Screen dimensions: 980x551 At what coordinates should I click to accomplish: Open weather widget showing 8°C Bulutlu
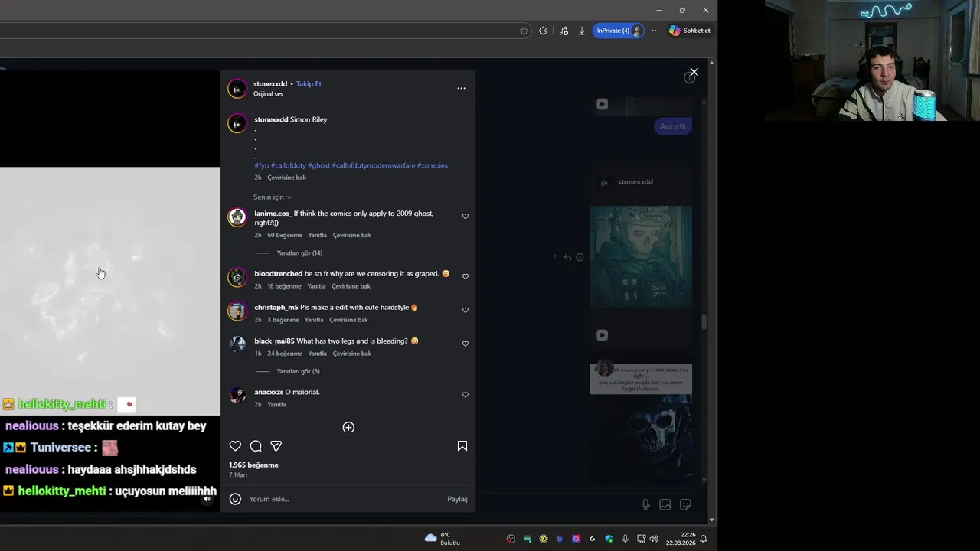click(x=443, y=539)
